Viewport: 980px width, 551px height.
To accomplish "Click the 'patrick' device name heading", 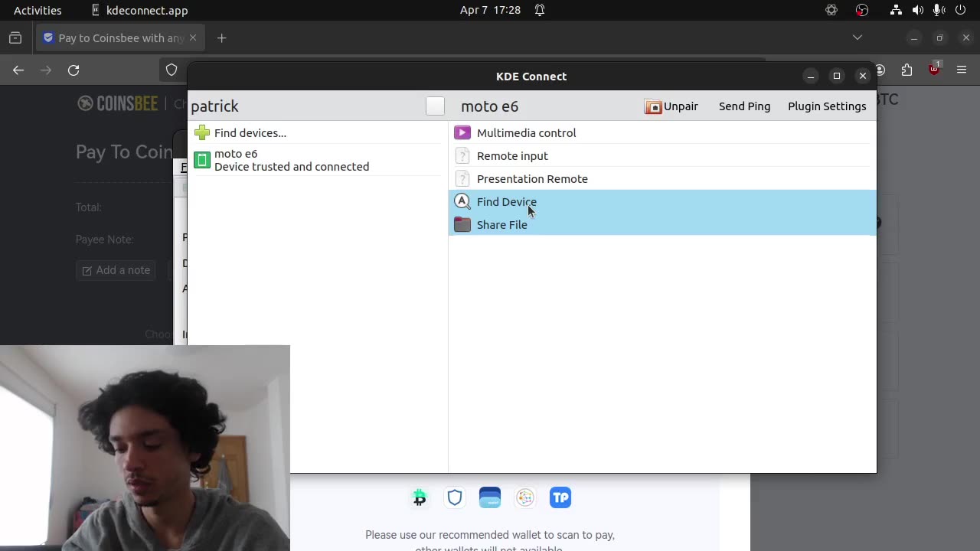I will [214, 106].
